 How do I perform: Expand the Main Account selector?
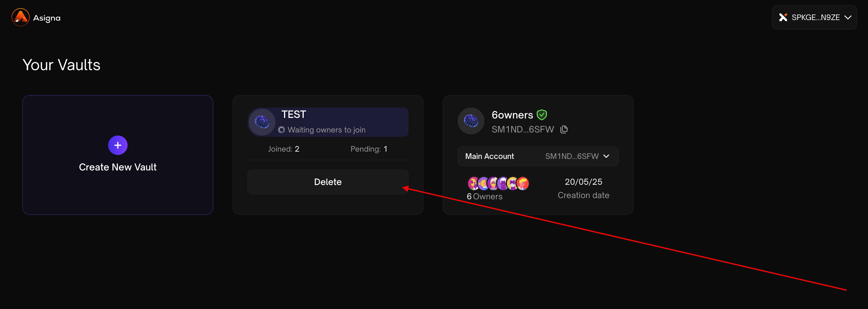pyautogui.click(x=538, y=156)
